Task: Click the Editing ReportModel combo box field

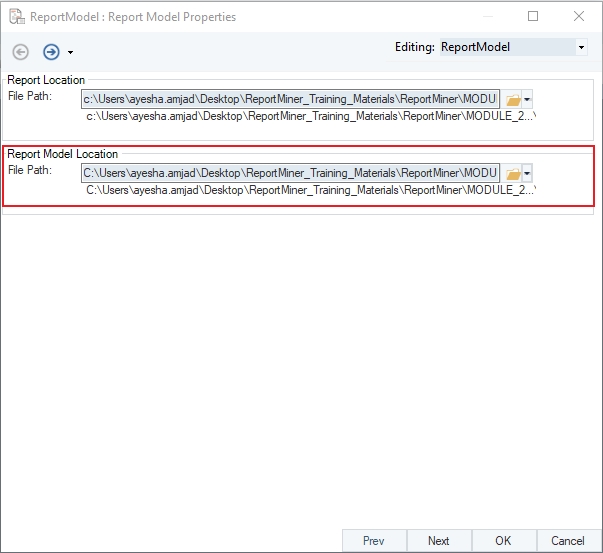Action: pos(506,47)
